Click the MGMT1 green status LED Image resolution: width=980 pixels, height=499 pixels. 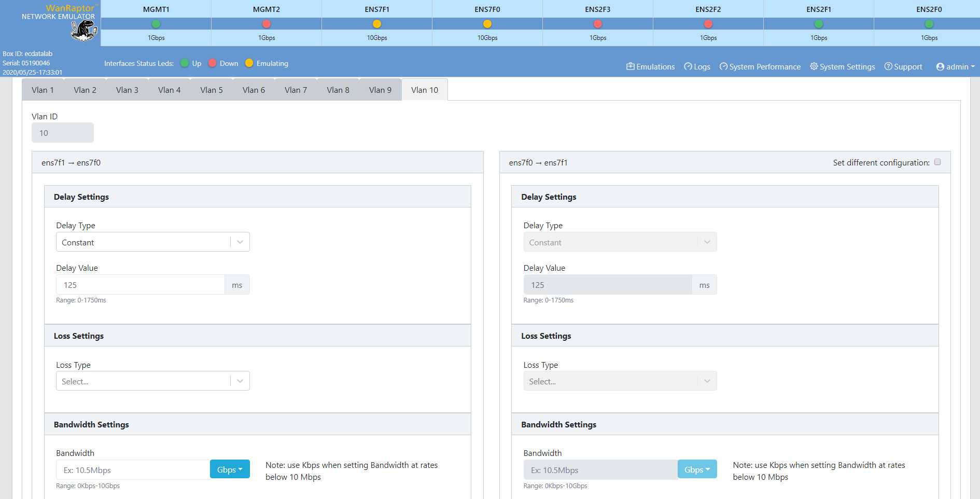coord(156,24)
